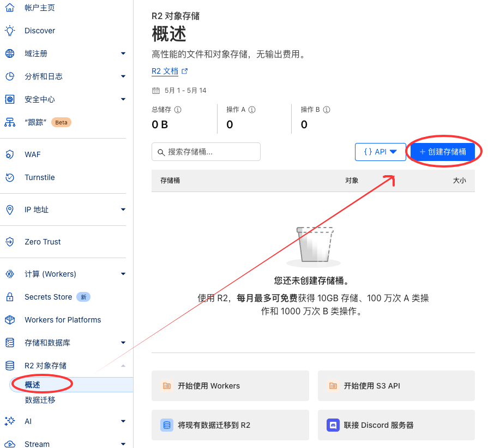This screenshot has height=448, width=488.
Task: Open the API dropdown button
Action: tap(381, 152)
